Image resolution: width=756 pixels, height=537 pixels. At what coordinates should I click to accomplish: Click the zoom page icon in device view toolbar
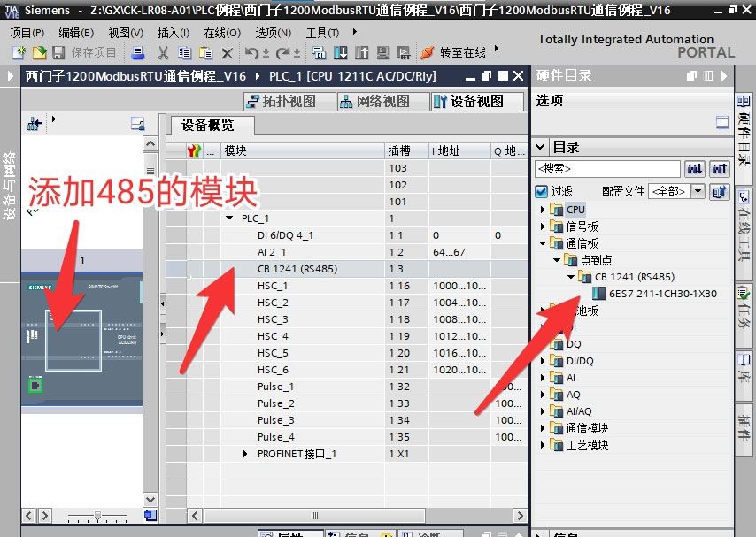pyautogui.click(x=138, y=125)
